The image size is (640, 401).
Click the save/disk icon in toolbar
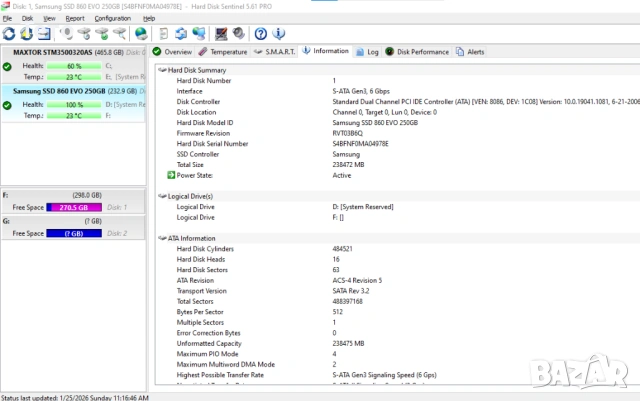(44, 33)
